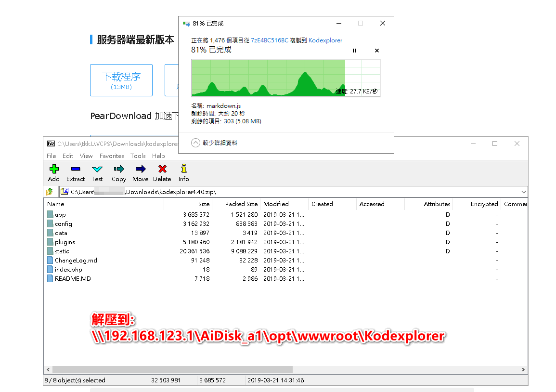Click the 7zE4BC516BC source folder link
Viewport: 556px width, 392px height.
pos(270,40)
